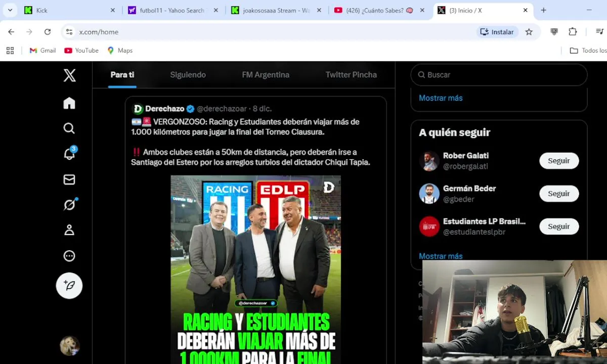
Task: Open Estudiantes LP Brasil profile picture
Action: pyautogui.click(x=429, y=226)
